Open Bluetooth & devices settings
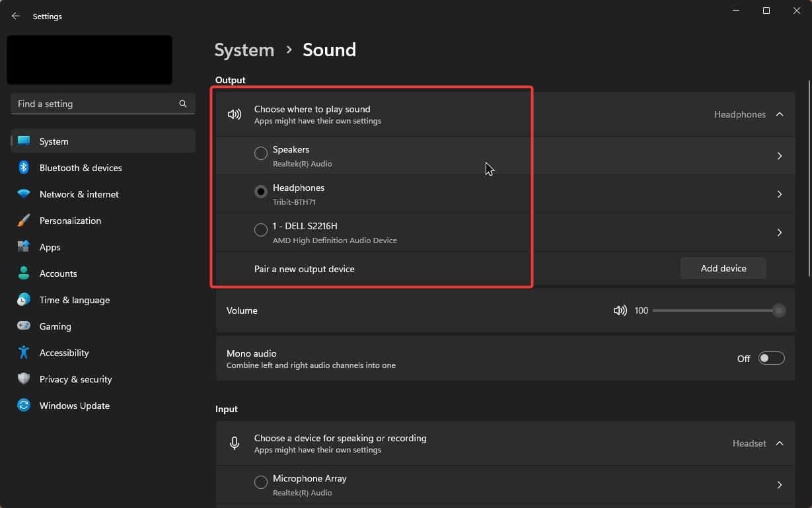The image size is (812, 508). tap(23, 167)
